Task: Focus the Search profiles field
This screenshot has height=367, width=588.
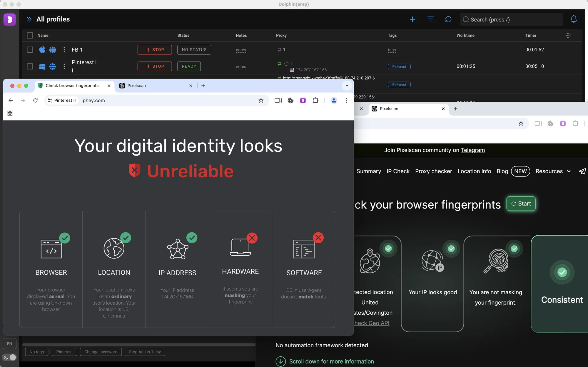Action: coord(512,19)
